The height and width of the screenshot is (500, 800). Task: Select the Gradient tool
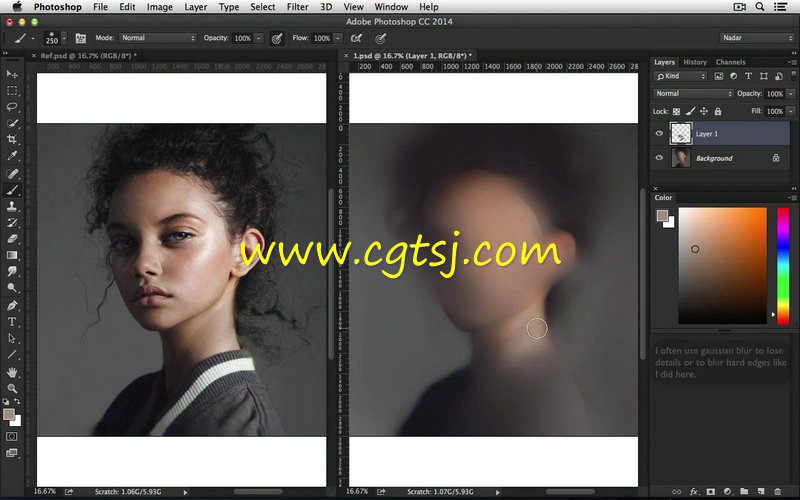tap(12, 255)
